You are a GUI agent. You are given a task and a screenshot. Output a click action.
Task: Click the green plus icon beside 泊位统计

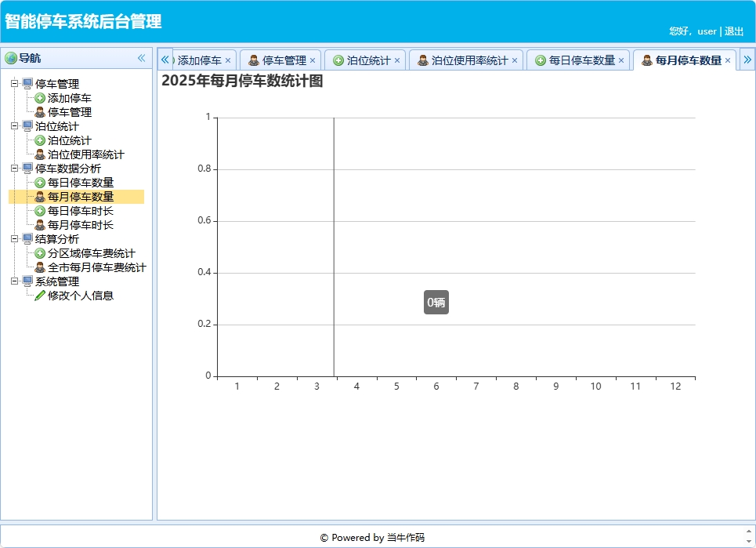click(40, 140)
